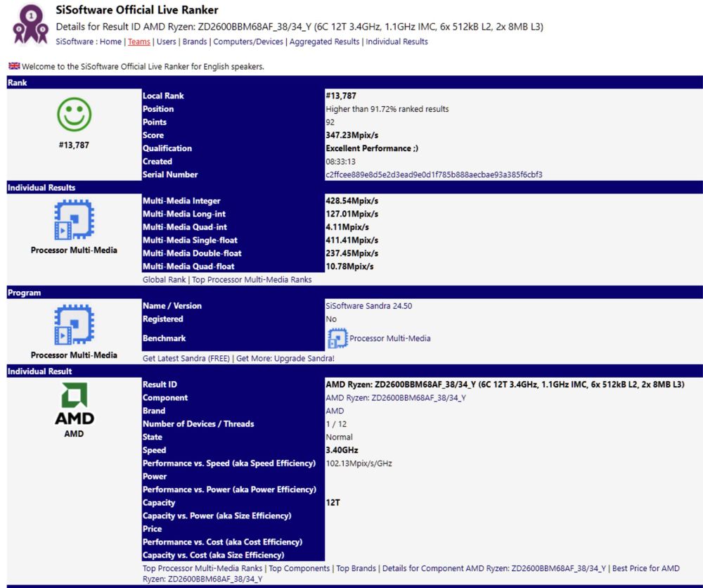Open the Component AMD Ryzen ZD2600BBM68AF link
The height and width of the screenshot is (588, 703).
[396, 398]
